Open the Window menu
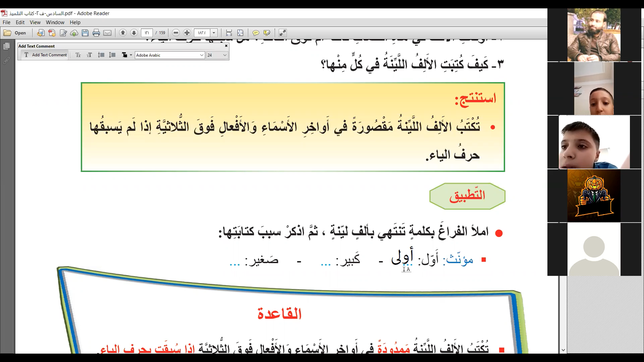The height and width of the screenshot is (362, 644). pyautogui.click(x=55, y=22)
